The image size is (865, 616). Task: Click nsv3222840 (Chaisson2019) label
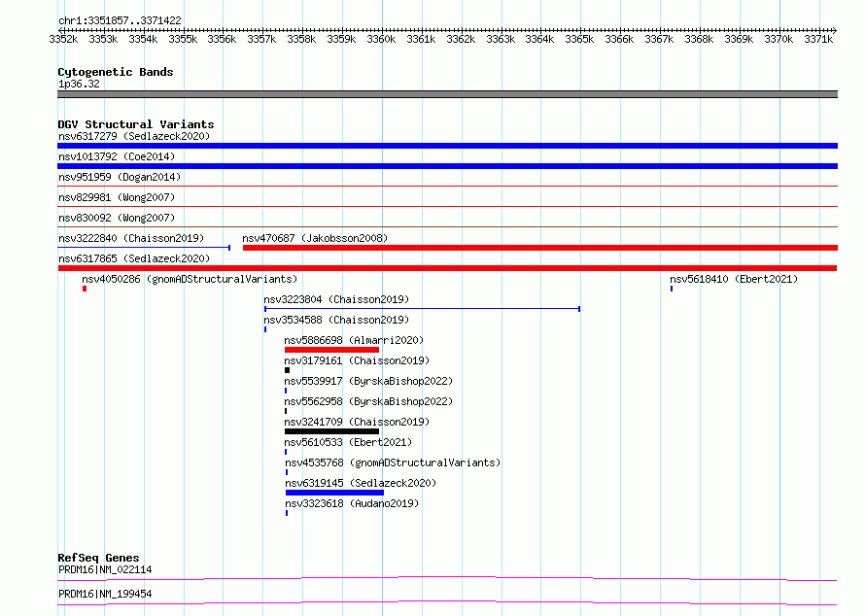(131, 238)
